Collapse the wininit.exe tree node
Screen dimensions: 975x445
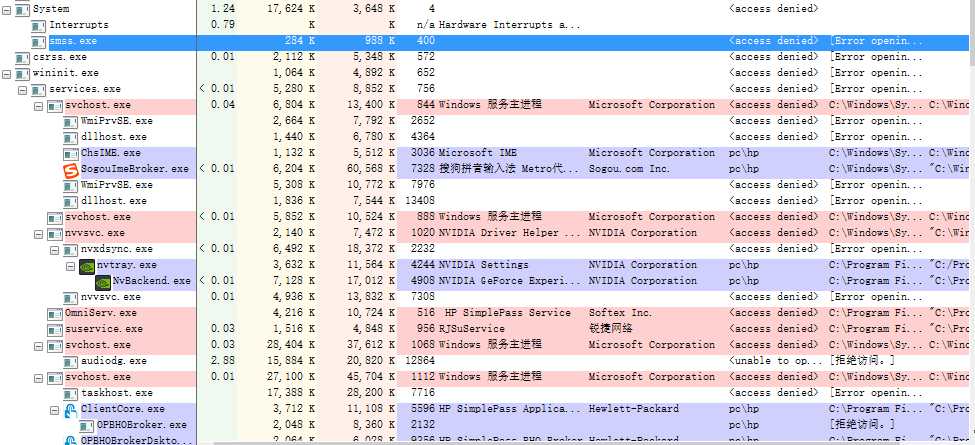[x=6, y=73]
